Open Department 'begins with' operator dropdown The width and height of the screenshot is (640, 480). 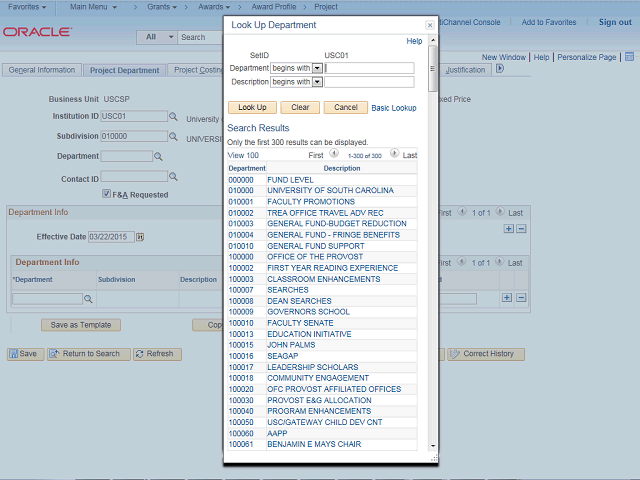point(317,68)
